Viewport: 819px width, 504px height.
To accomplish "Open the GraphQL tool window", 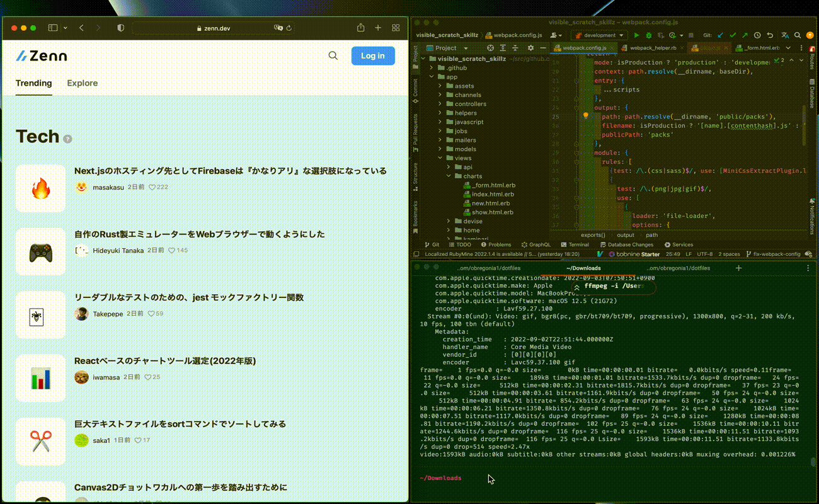I will [x=535, y=244].
